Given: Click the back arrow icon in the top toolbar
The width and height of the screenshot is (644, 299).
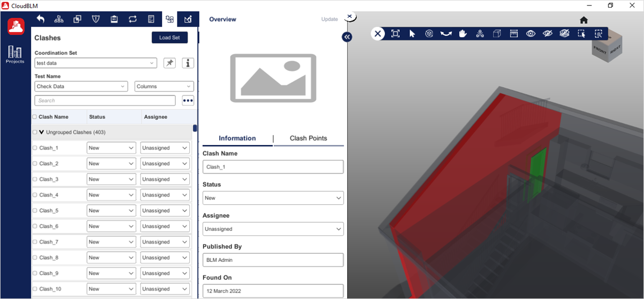Looking at the screenshot, I should point(41,19).
